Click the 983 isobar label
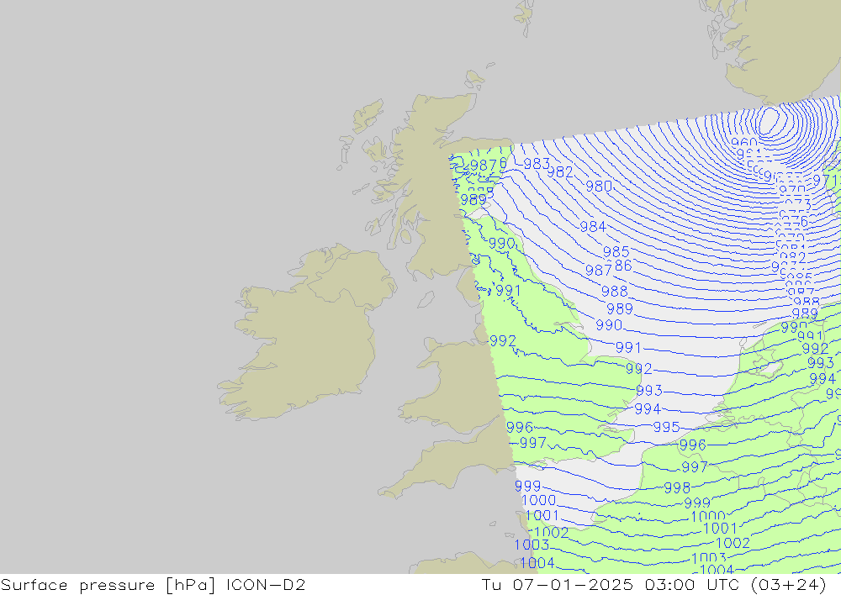The height and width of the screenshot is (616, 841). tap(537, 164)
